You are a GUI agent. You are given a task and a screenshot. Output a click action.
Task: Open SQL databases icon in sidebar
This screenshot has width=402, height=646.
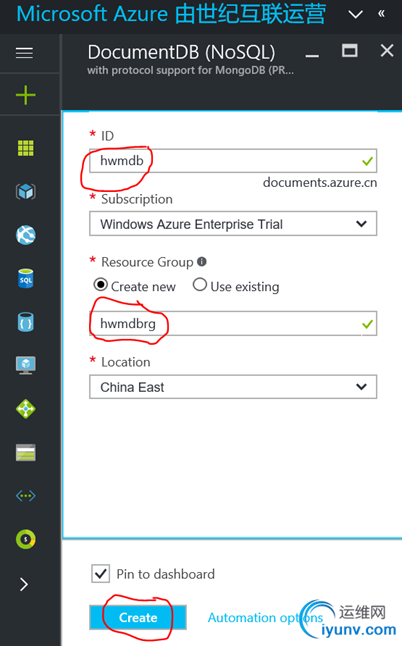tap(26, 279)
